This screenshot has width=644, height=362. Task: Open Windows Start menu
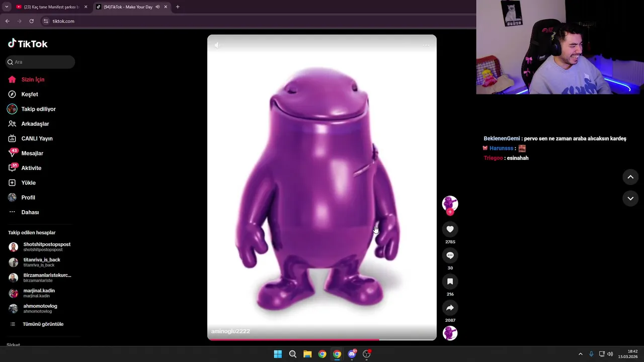(278, 354)
